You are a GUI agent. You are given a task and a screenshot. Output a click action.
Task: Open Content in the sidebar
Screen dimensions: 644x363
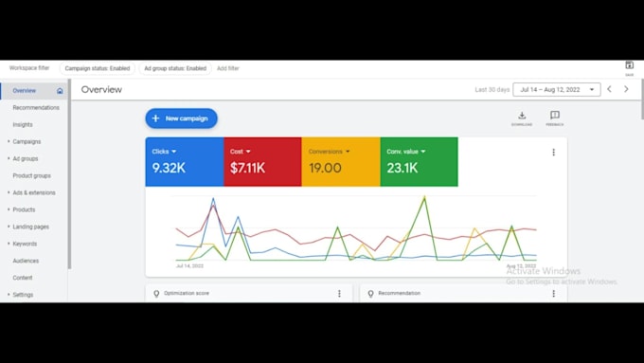(x=22, y=278)
